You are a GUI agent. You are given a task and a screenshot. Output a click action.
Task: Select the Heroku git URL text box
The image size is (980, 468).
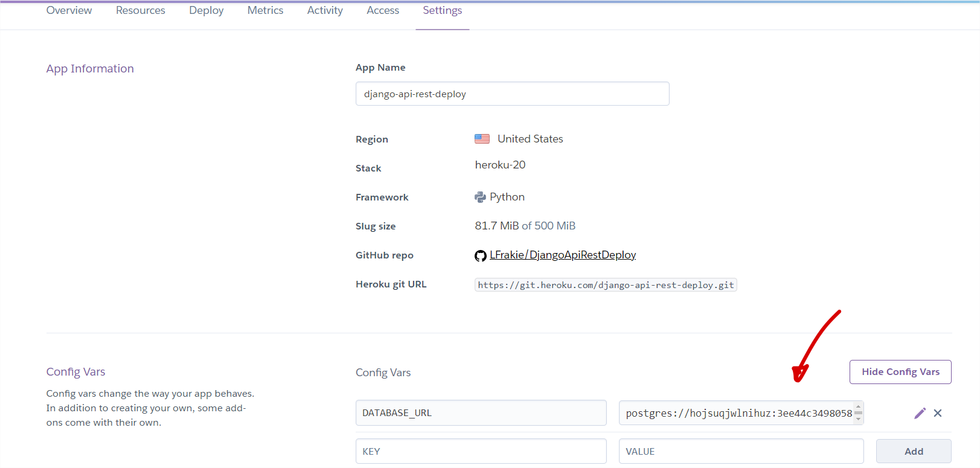tap(606, 285)
